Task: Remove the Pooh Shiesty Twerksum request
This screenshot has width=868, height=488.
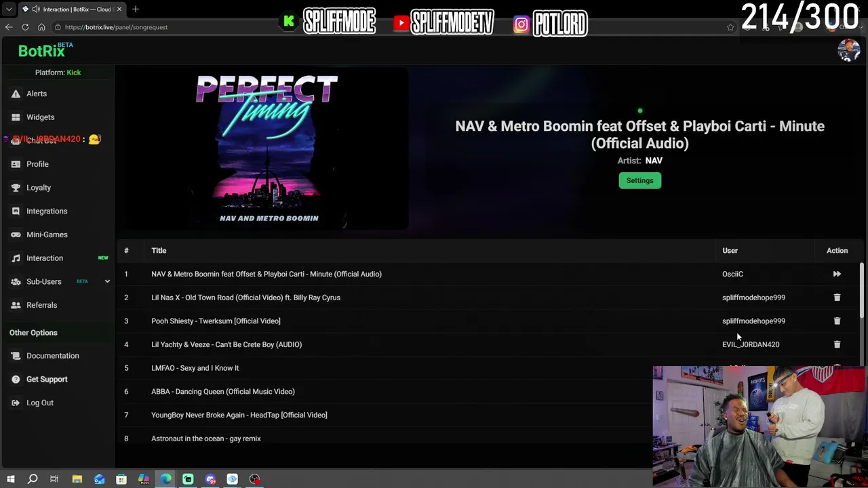Action: click(837, 321)
